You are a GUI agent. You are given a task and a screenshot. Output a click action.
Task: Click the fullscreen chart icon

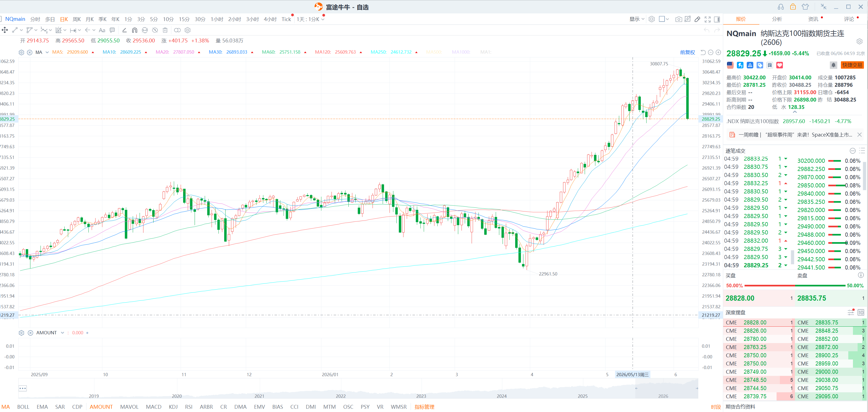(x=708, y=19)
